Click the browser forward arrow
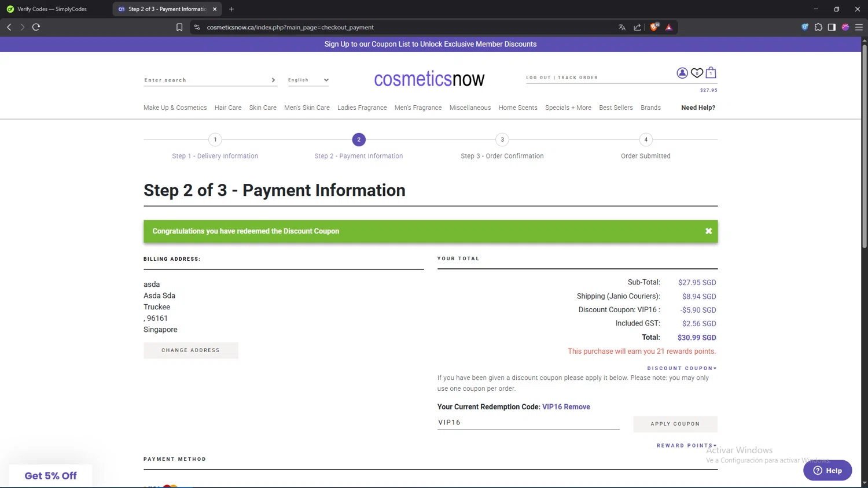This screenshot has height=488, width=868. (x=23, y=27)
